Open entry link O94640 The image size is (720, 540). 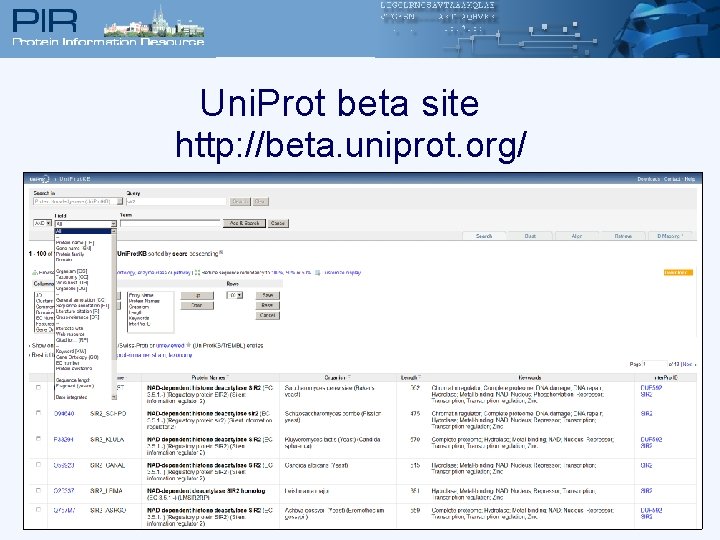click(x=63, y=414)
